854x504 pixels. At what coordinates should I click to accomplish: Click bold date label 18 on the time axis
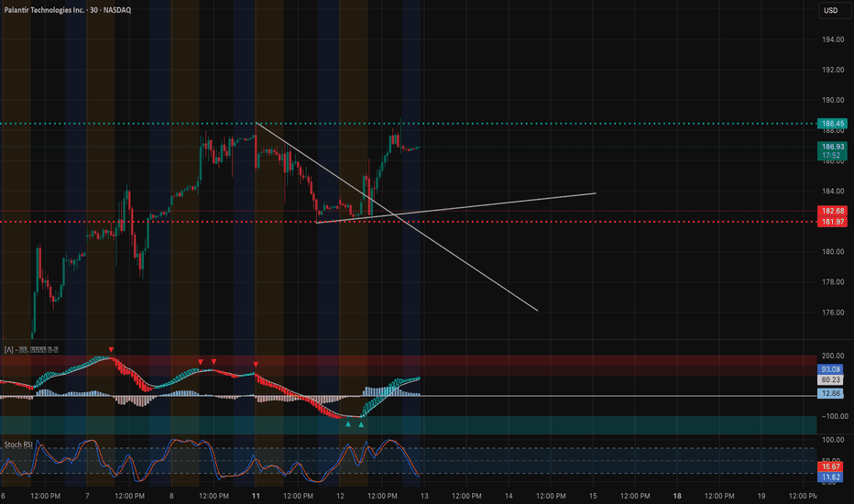point(677,497)
